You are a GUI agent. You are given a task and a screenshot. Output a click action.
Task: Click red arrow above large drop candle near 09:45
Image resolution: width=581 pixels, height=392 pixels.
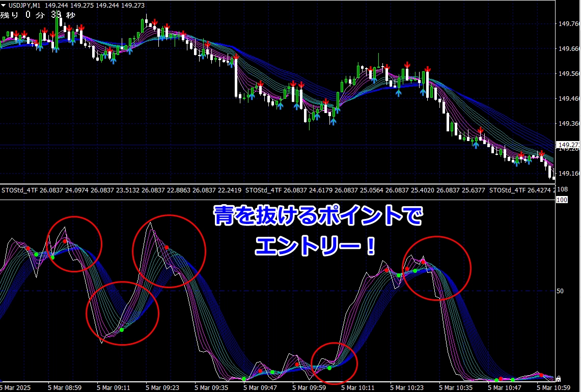point(235,57)
